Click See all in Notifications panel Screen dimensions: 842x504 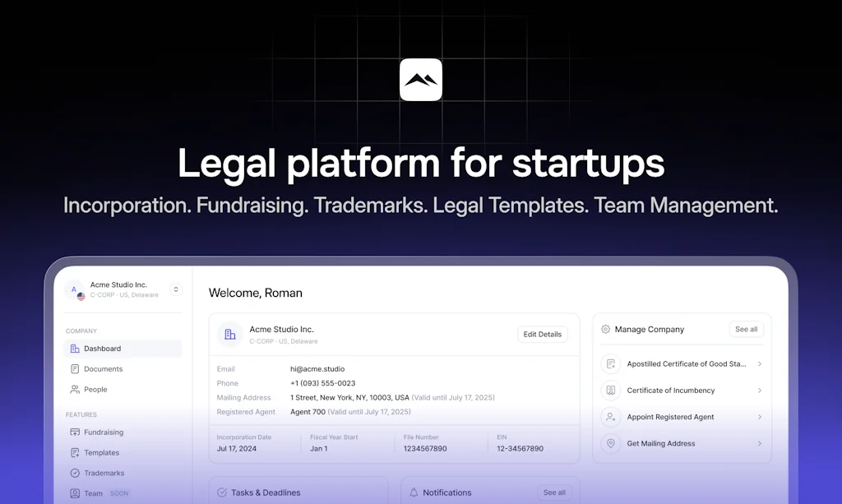pyautogui.click(x=554, y=492)
